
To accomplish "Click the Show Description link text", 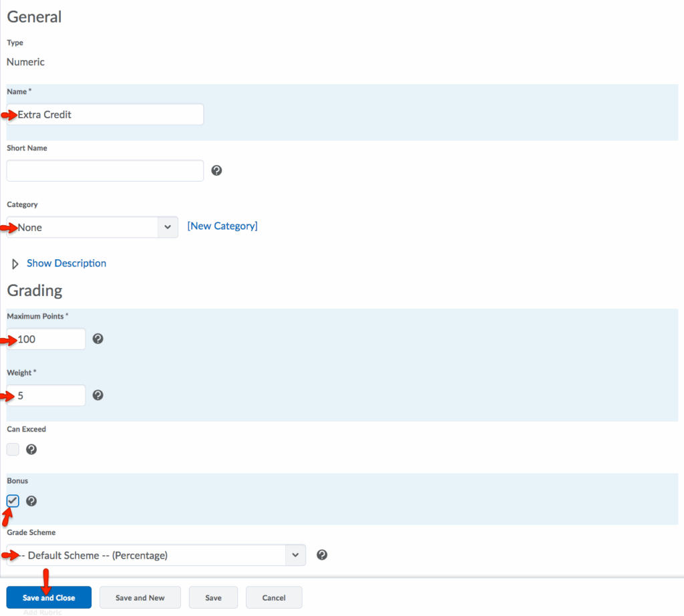I will click(66, 263).
